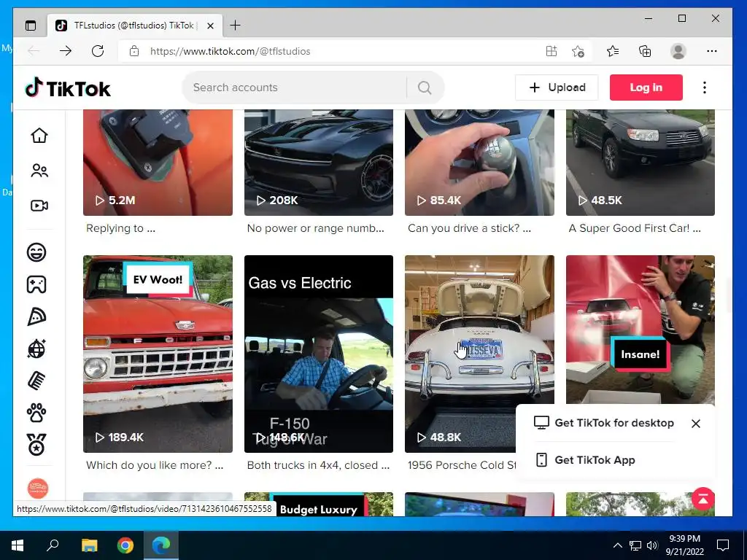Screen dimensions: 747x560
Task: Open the 48.5K views Subaru video
Action: coord(640,162)
